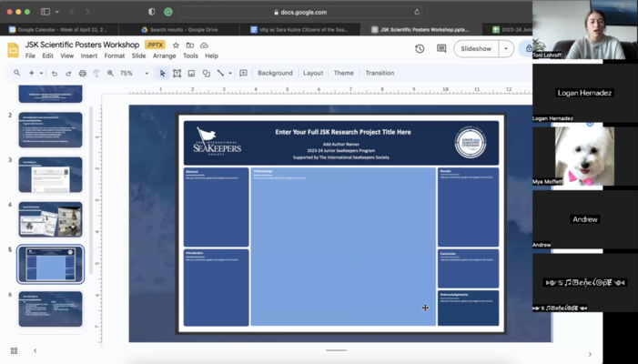Viewport: 638px width, 364px height.
Task: Click the privacy shield icon
Action: pos(152,12)
